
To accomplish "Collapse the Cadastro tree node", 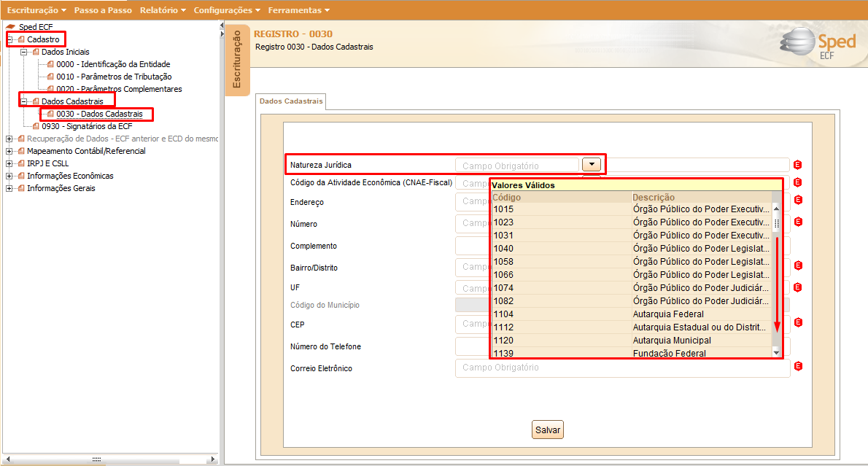I will pyautogui.click(x=9, y=39).
